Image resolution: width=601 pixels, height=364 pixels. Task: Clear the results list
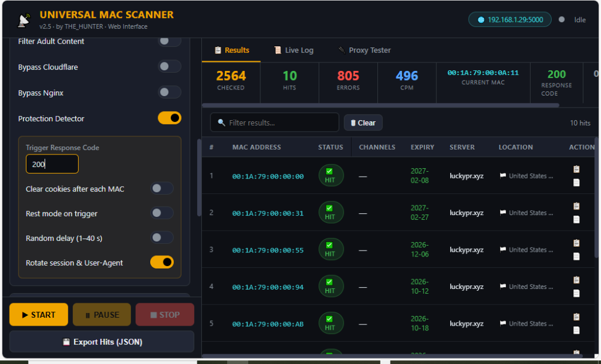coord(363,123)
